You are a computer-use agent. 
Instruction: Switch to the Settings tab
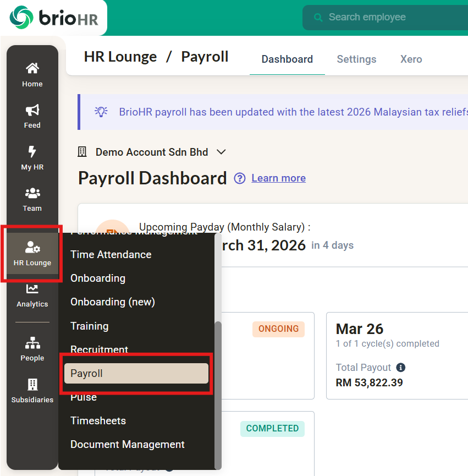pos(356,59)
